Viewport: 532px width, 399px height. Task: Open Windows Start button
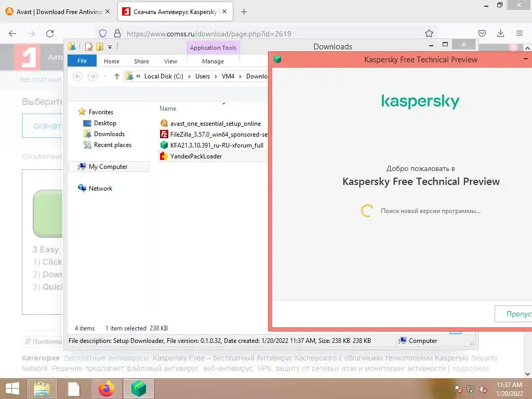[x=12, y=389]
